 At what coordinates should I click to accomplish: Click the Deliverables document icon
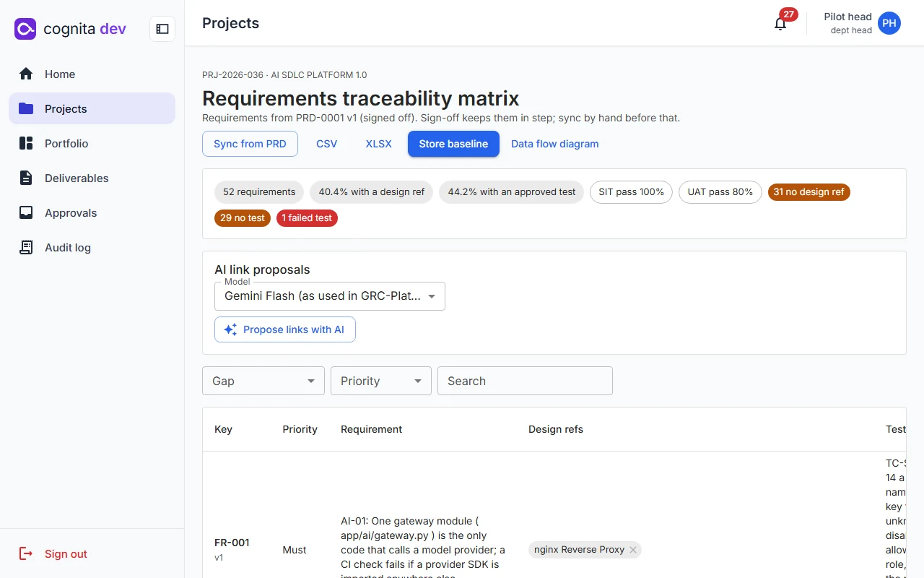tap(26, 178)
